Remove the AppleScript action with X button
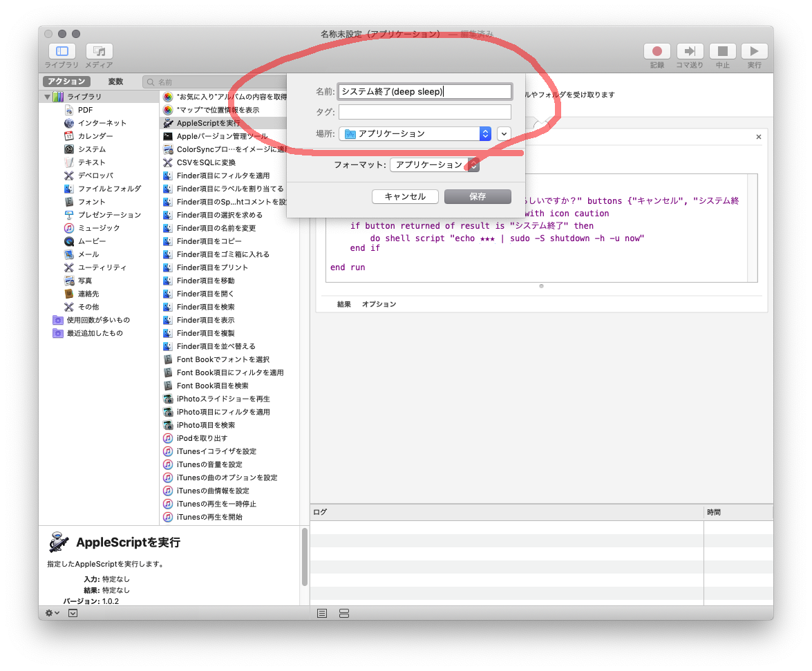This screenshot has height=671, width=812. pyautogui.click(x=759, y=137)
